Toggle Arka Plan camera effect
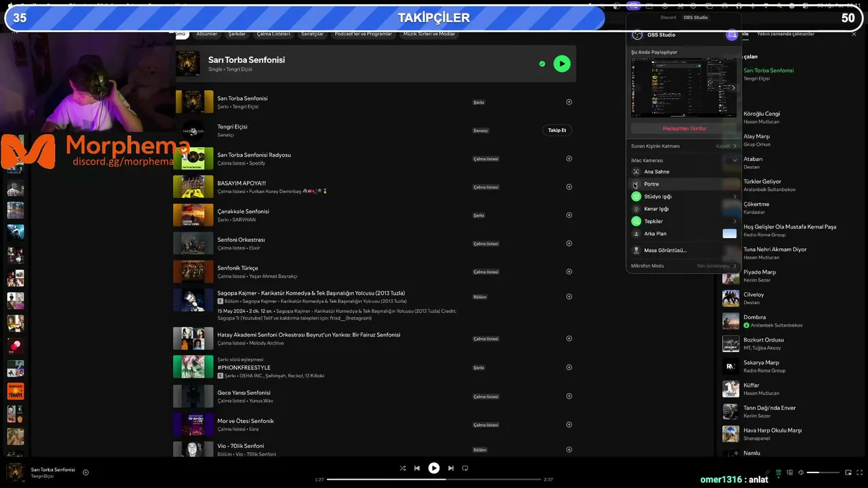Viewport: 868px width, 488px height. pos(636,234)
